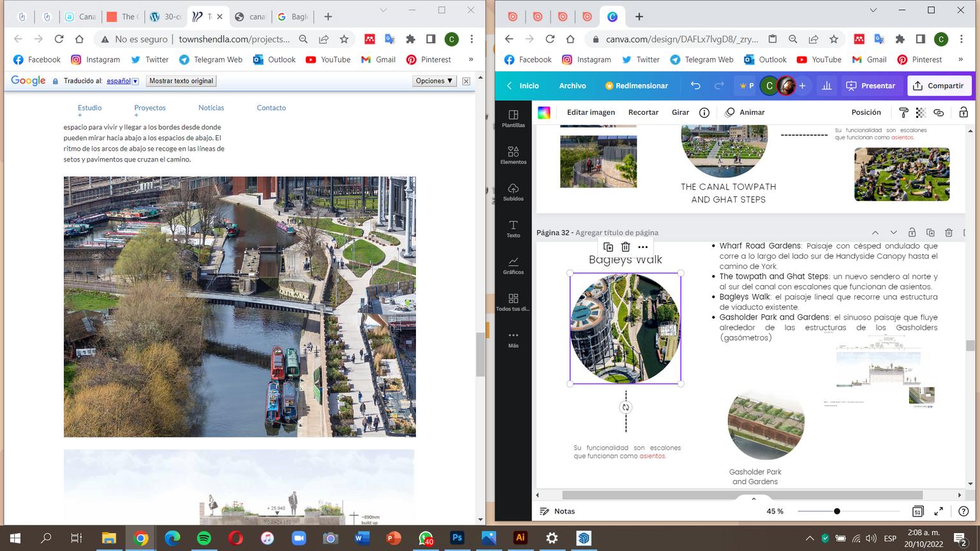Open the Elementos panel in Canva sidebar
This screenshot has width=980, height=551.
coord(513,155)
